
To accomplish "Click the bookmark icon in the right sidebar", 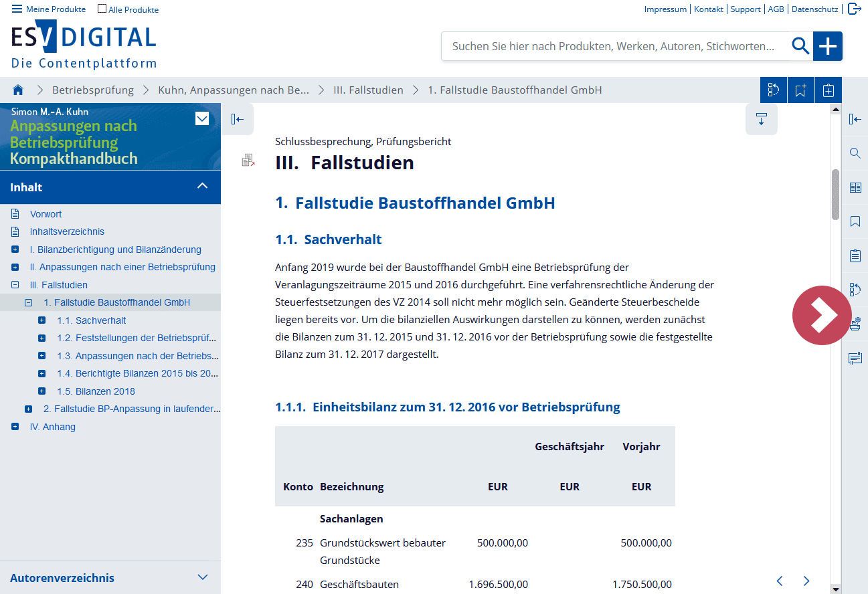I will coord(855,221).
